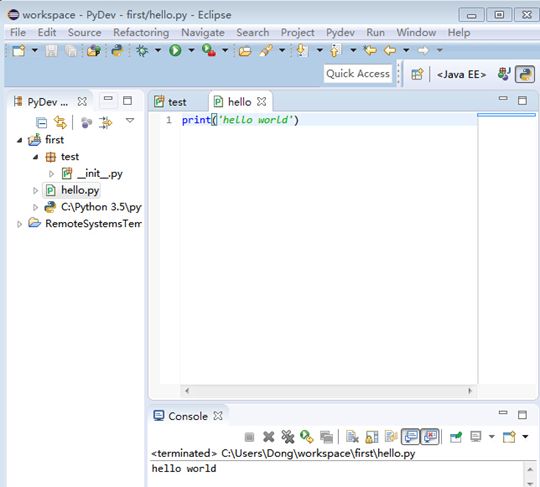Click the Pin Console icon
The height and width of the screenshot is (487, 540).
click(x=456, y=437)
